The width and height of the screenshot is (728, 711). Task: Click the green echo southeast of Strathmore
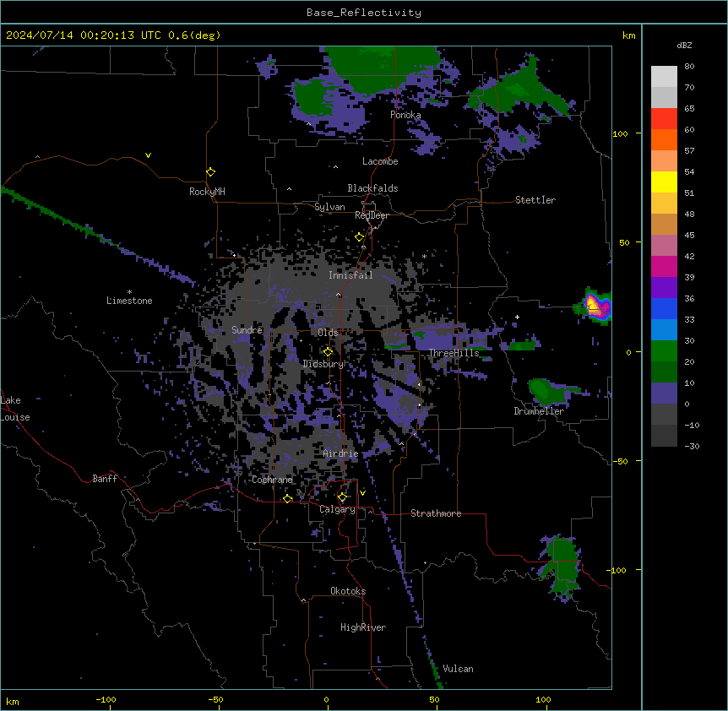(x=561, y=567)
